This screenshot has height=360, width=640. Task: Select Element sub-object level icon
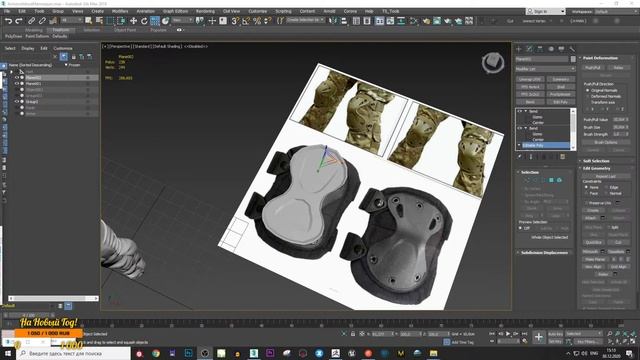tap(559, 180)
